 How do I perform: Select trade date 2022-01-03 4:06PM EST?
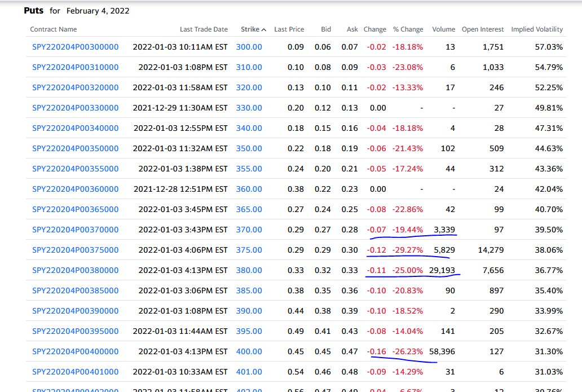click(x=183, y=250)
